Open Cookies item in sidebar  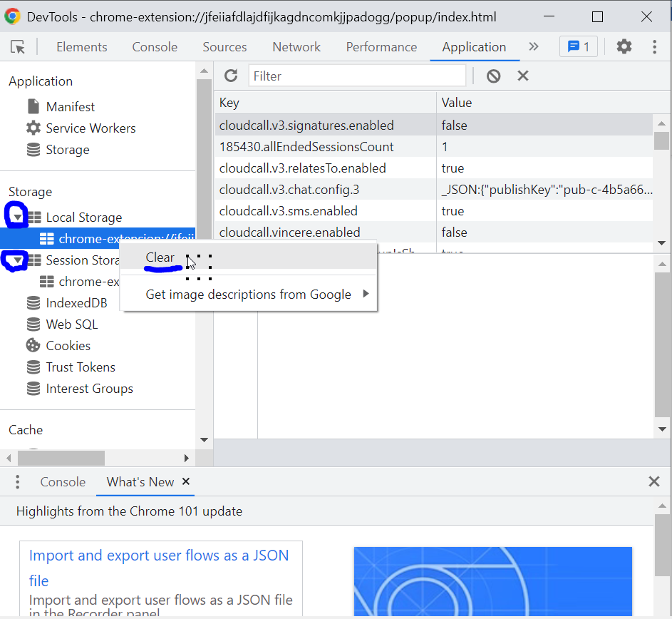point(58,346)
